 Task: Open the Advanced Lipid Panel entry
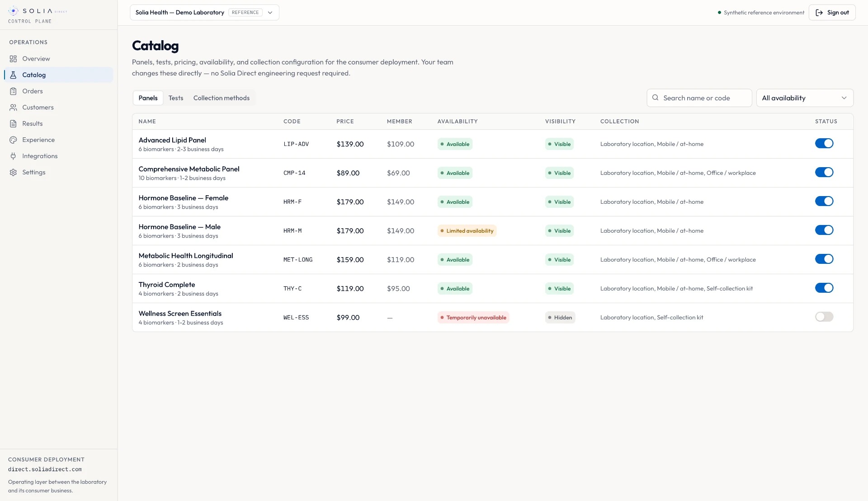pos(172,140)
